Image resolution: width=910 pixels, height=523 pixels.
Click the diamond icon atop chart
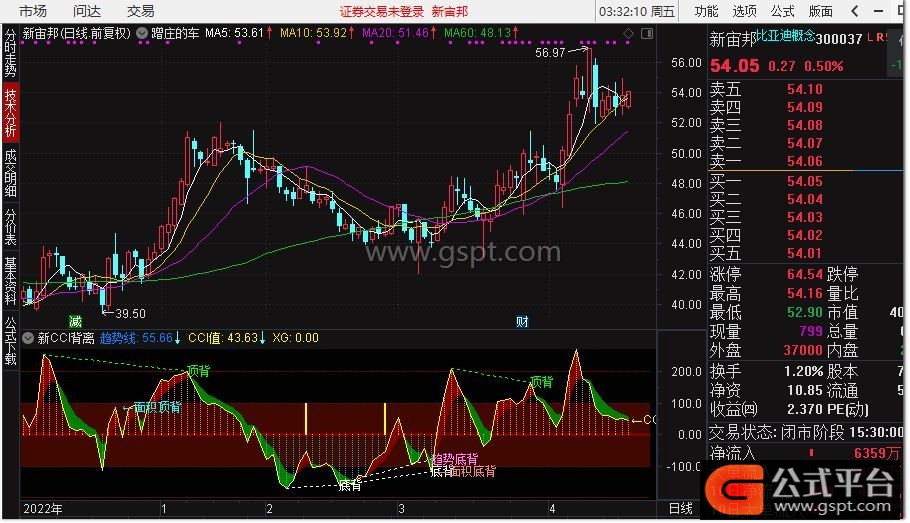pyautogui.click(x=629, y=34)
